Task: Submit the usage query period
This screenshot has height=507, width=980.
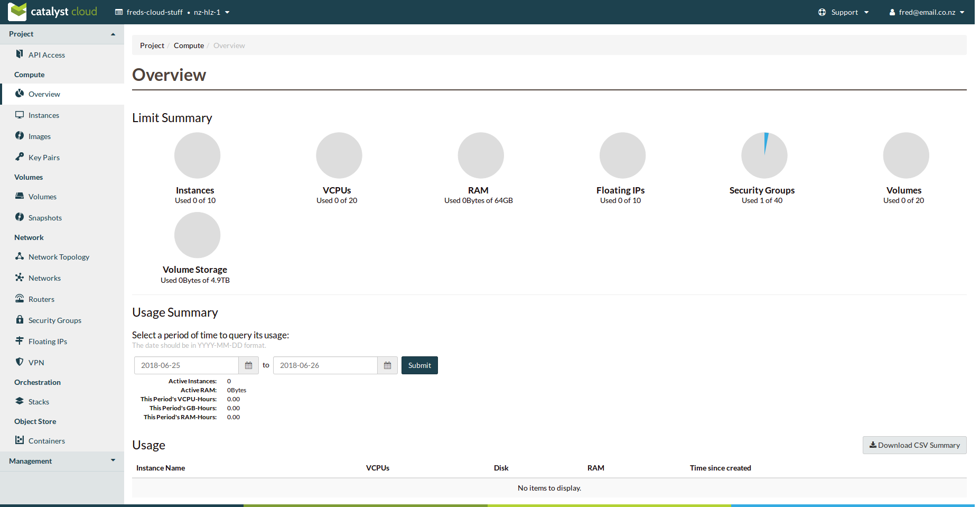Action: coord(419,365)
